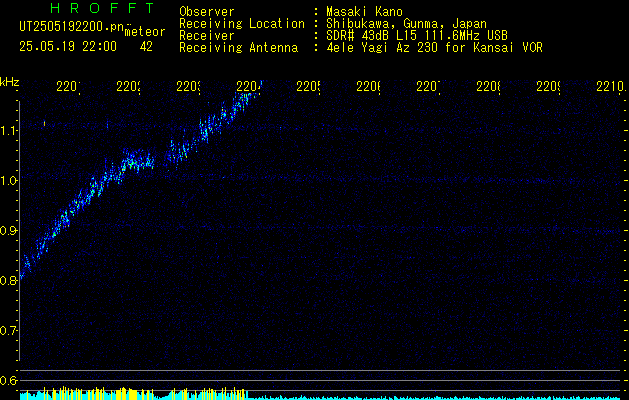Click the Receiving Antenna label

(239, 48)
